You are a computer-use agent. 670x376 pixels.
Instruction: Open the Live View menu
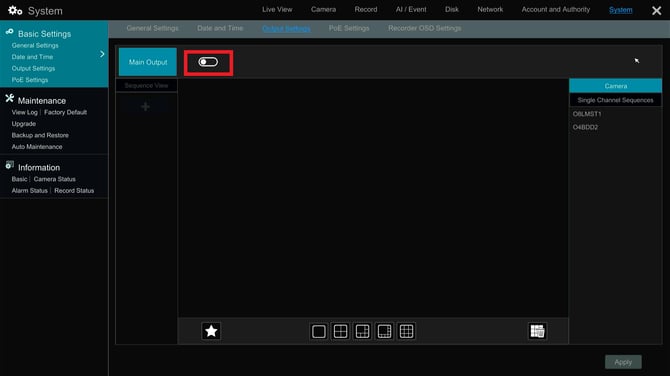[277, 9]
